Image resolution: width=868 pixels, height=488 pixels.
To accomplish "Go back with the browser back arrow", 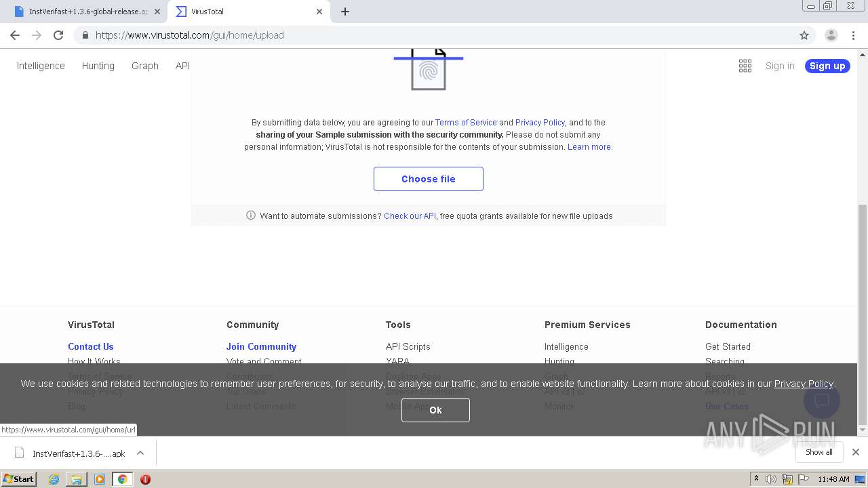I will (15, 35).
